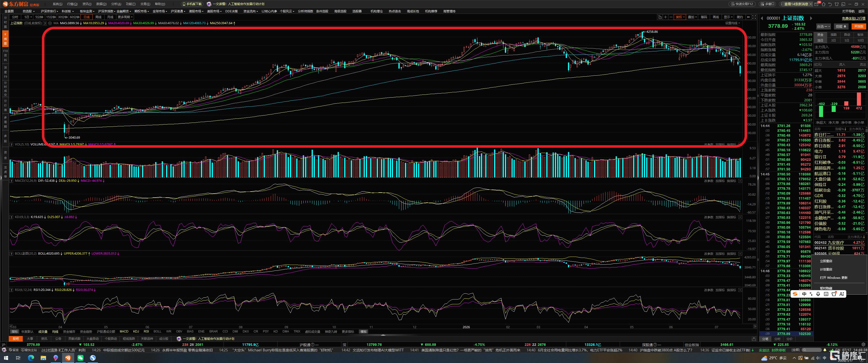The image size is (868, 363).
Task: Toggle the BOLL indicator
Action: click(x=157, y=332)
